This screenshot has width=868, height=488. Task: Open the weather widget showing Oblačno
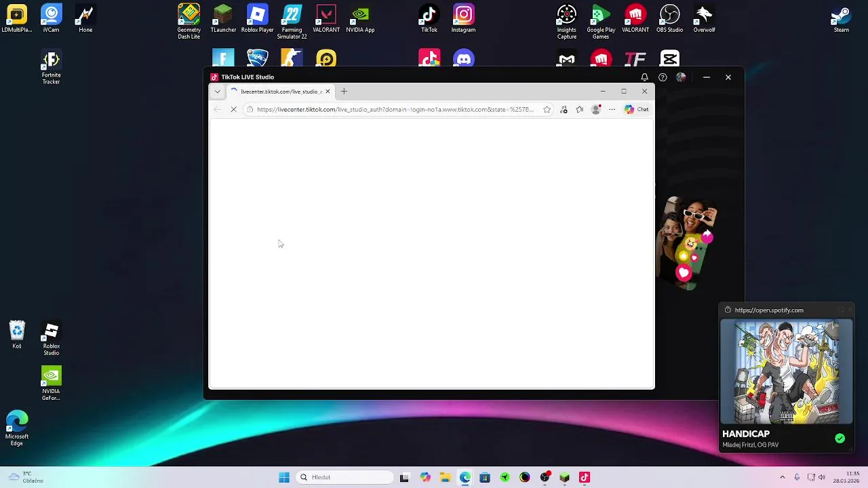pyautogui.click(x=26, y=477)
